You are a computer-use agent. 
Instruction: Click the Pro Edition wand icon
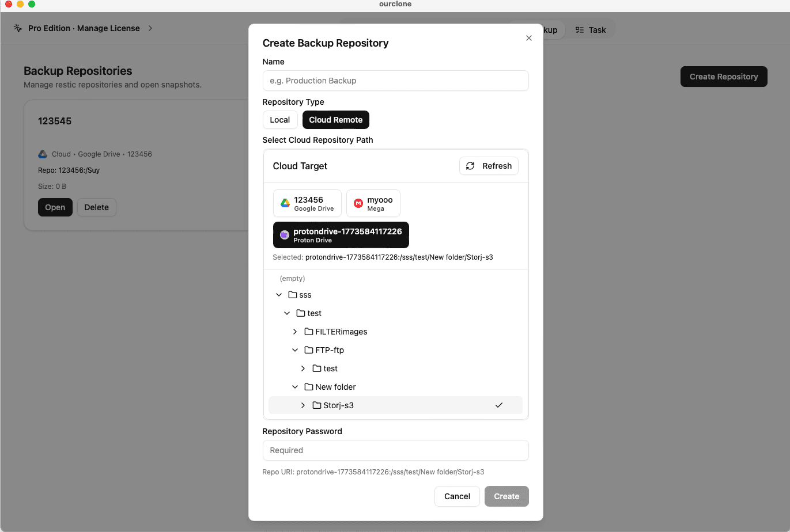pos(17,28)
